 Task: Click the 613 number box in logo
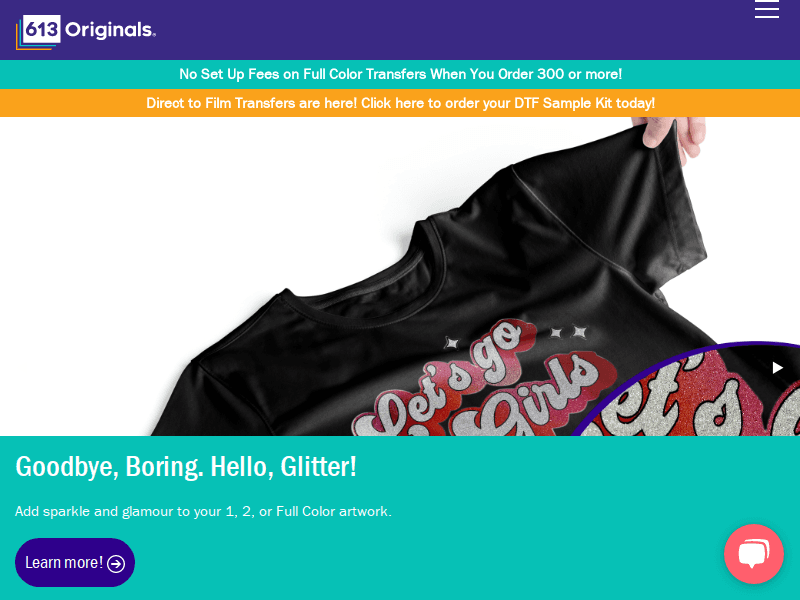(41, 29)
